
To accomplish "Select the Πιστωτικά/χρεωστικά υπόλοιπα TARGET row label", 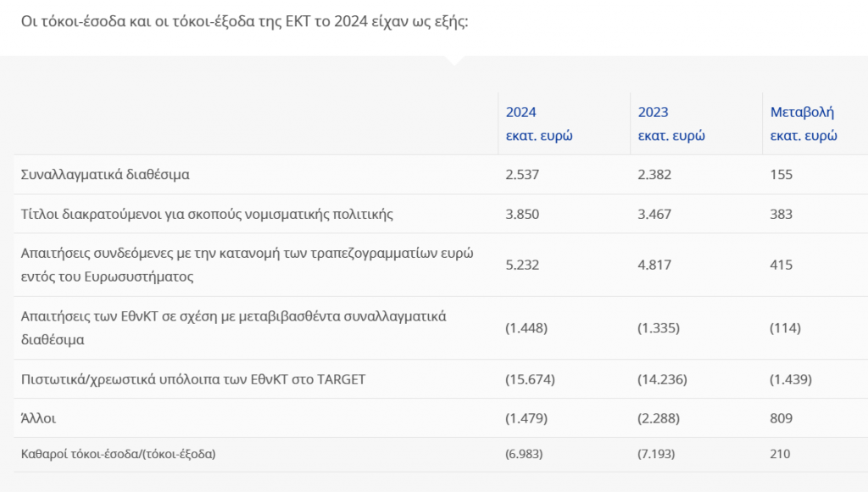I will [x=193, y=379].
